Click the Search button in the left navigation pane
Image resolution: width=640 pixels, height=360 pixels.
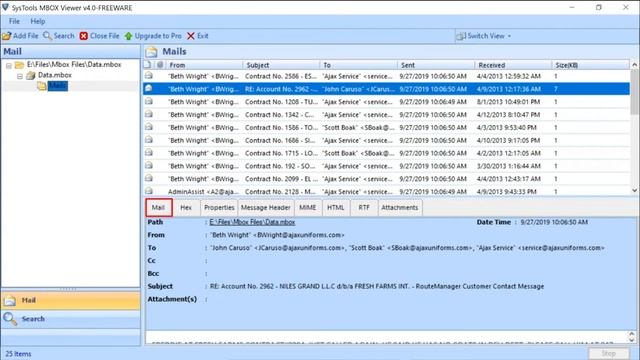pyautogui.click(x=71, y=319)
